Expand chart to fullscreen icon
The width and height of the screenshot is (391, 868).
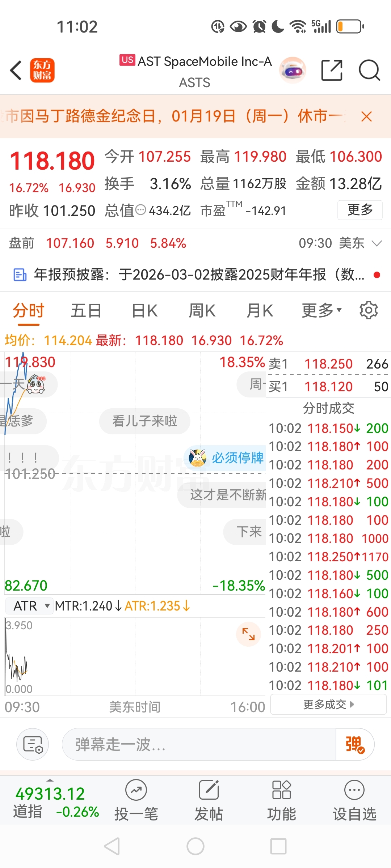point(248,634)
